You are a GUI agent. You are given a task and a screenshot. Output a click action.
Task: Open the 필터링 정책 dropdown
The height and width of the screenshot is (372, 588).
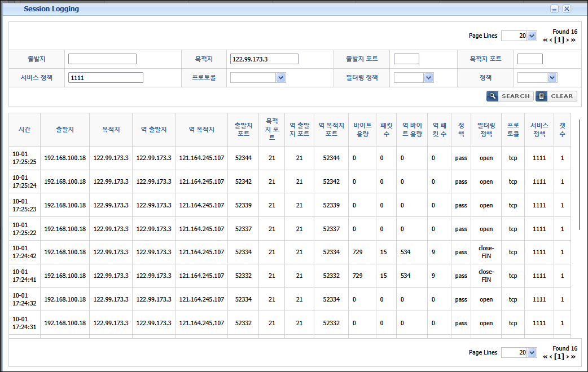pyautogui.click(x=428, y=78)
